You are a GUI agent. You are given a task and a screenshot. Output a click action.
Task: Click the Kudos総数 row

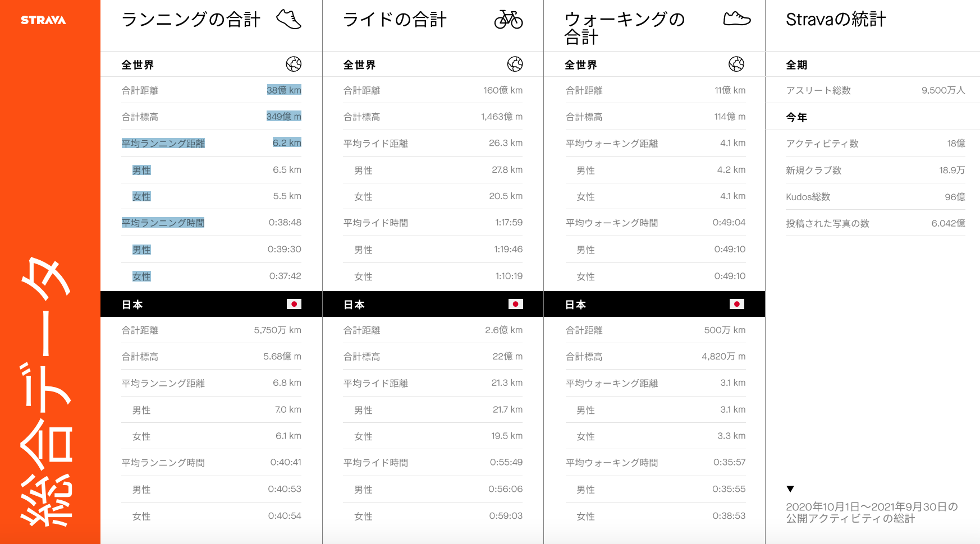(x=875, y=197)
